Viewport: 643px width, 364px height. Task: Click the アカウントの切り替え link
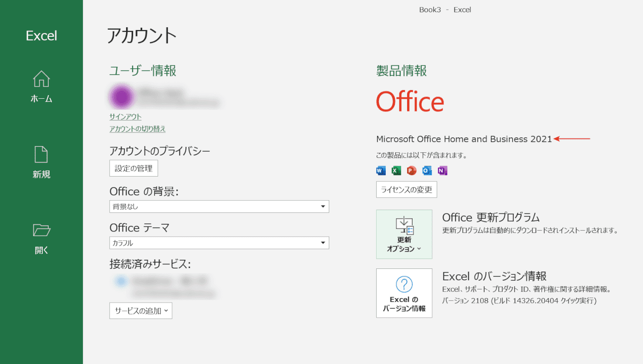(x=138, y=129)
